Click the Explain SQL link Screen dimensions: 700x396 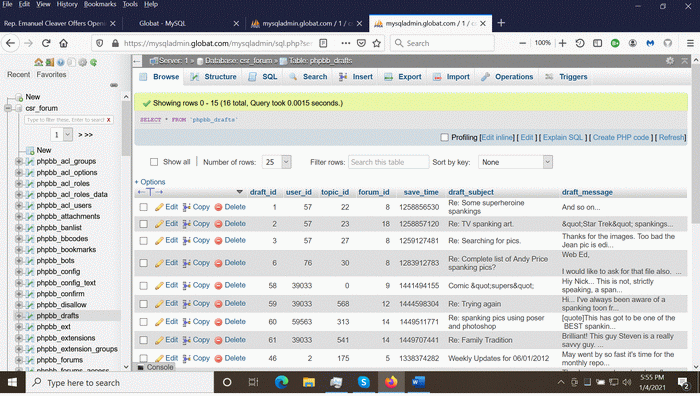click(x=562, y=138)
